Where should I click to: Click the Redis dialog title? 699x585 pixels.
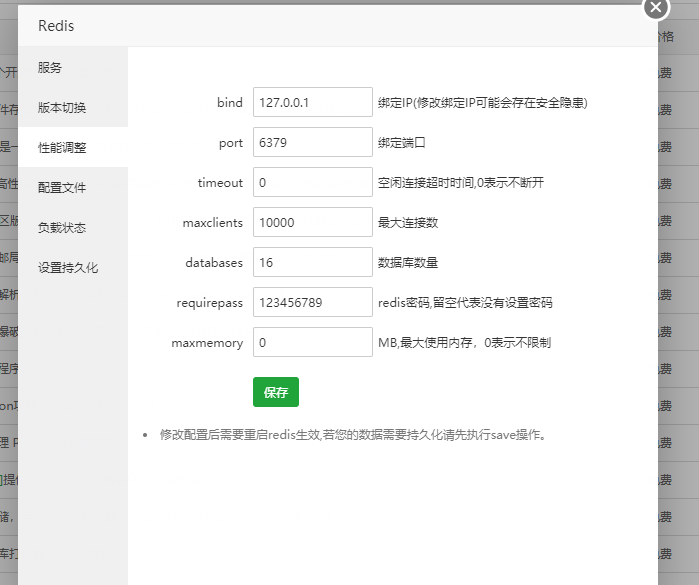click(56, 26)
